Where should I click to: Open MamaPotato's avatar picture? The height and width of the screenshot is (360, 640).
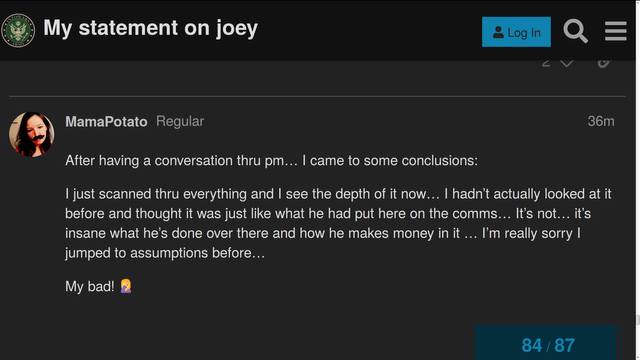(x=31, y=134)
